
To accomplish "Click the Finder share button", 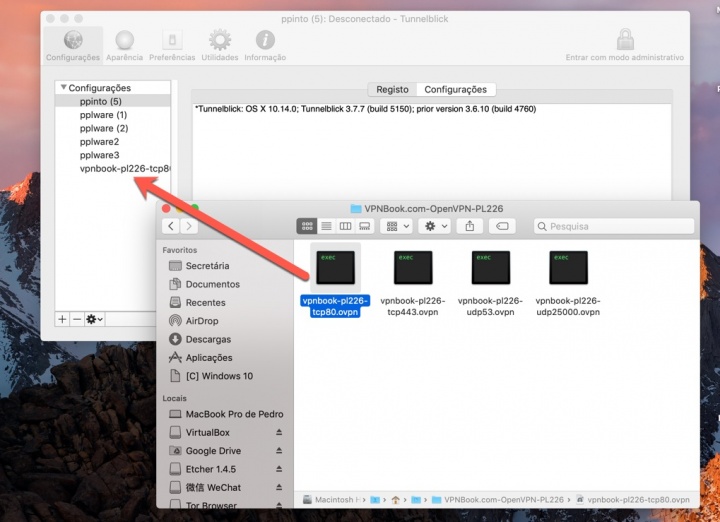I will [469, 227].
